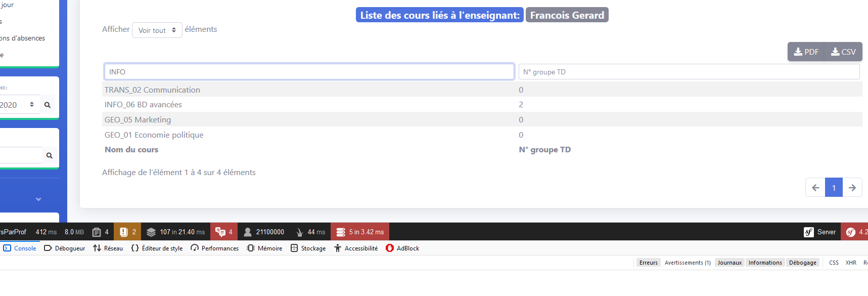This screenshot has width=868, height=296.
Task: Toggle the Débogage console filter
Action: click(803, 263)
